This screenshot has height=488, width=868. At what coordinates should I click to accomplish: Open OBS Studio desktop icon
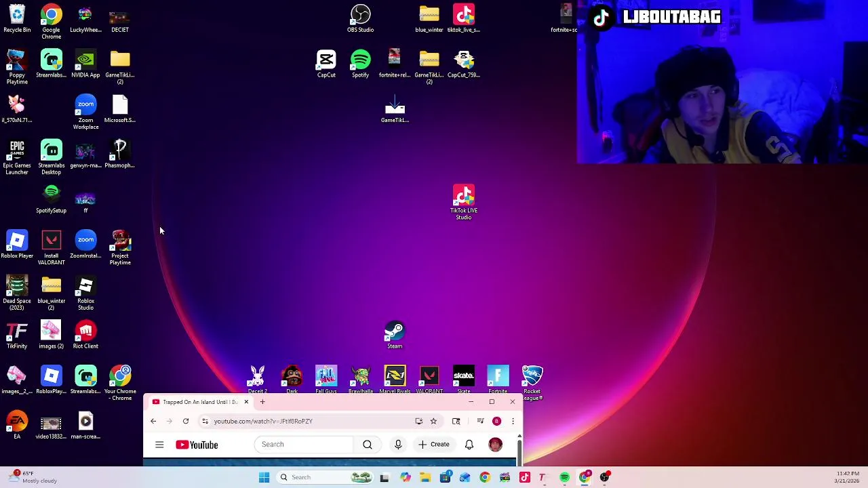(360, 18)
